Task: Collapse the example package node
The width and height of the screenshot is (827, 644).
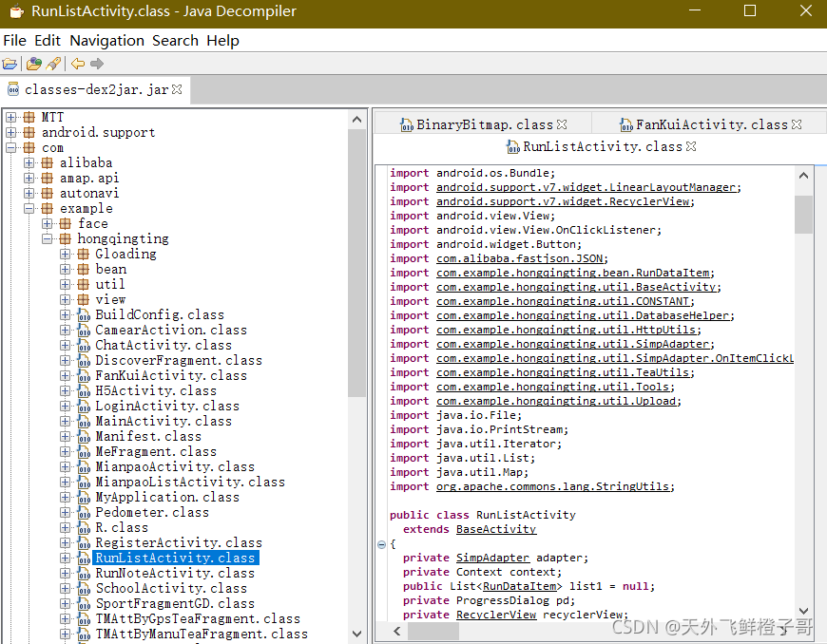Action: click(29, 209)
